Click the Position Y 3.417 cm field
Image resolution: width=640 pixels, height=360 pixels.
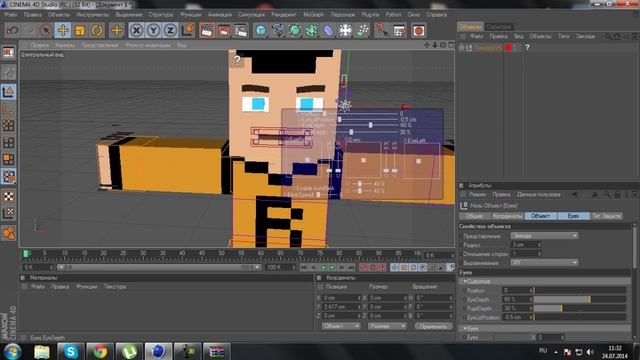pos(342,307)
